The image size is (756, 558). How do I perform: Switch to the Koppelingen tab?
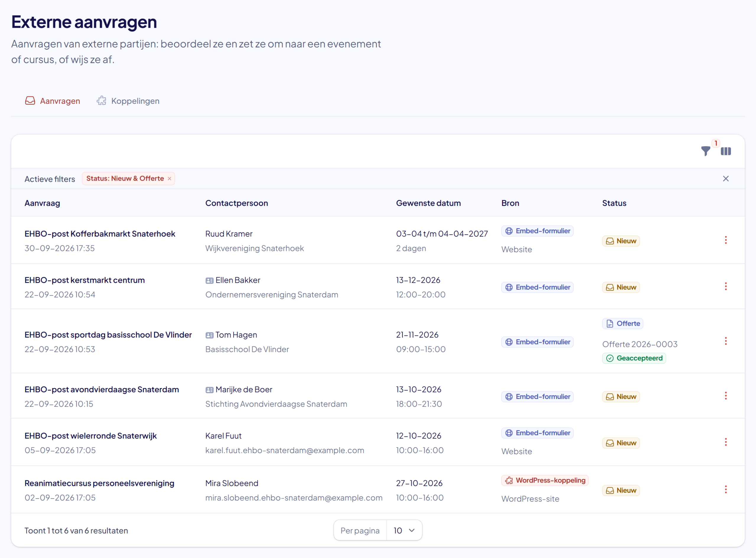pyautogui.click(x=128, y=101)
